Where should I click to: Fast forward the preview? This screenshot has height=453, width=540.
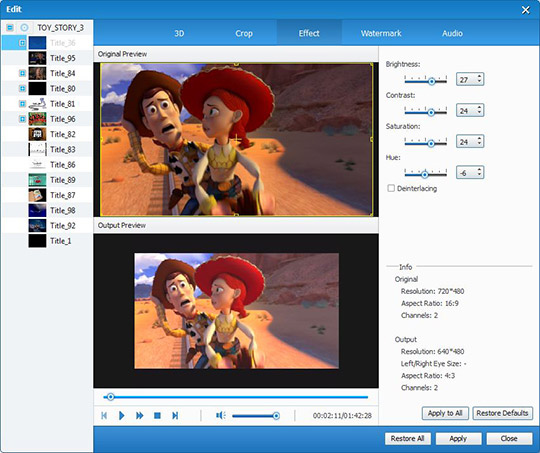[139, 415]
